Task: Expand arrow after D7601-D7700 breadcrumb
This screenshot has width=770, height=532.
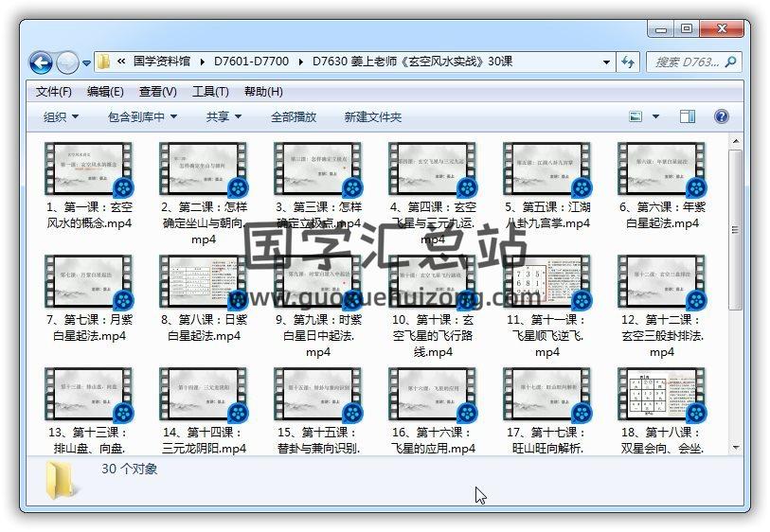Action: pyautogui.click(x=300, y=62)
